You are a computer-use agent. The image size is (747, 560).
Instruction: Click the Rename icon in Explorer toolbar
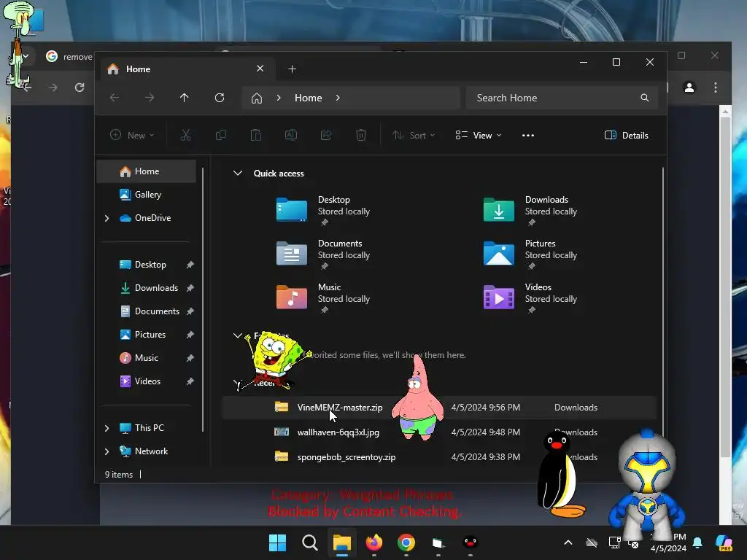pyautogui.click(x=290, y=135)
